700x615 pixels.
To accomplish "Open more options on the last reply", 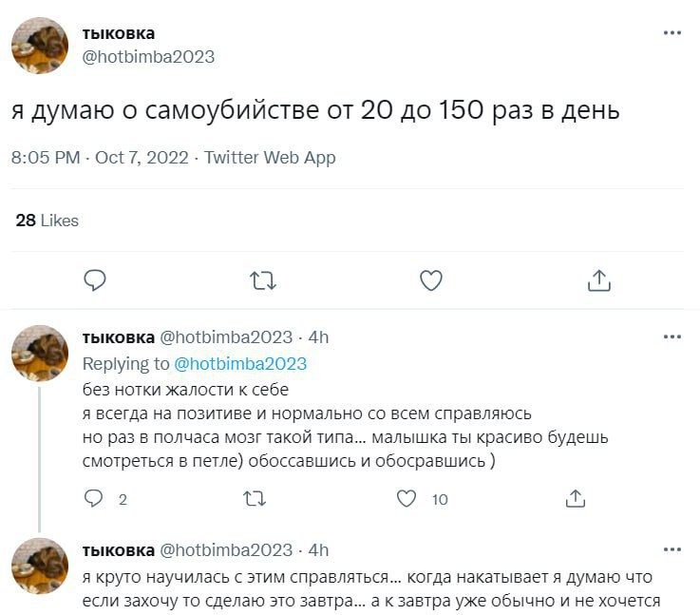I will [672, 549].
